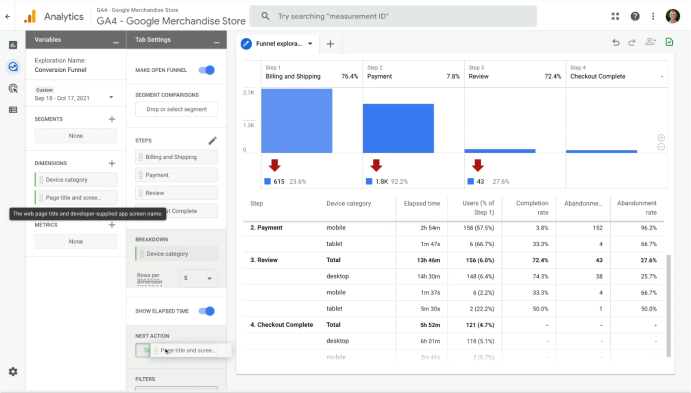
Task: Open the three-dot more options menu
Action: tap(653, 16)
